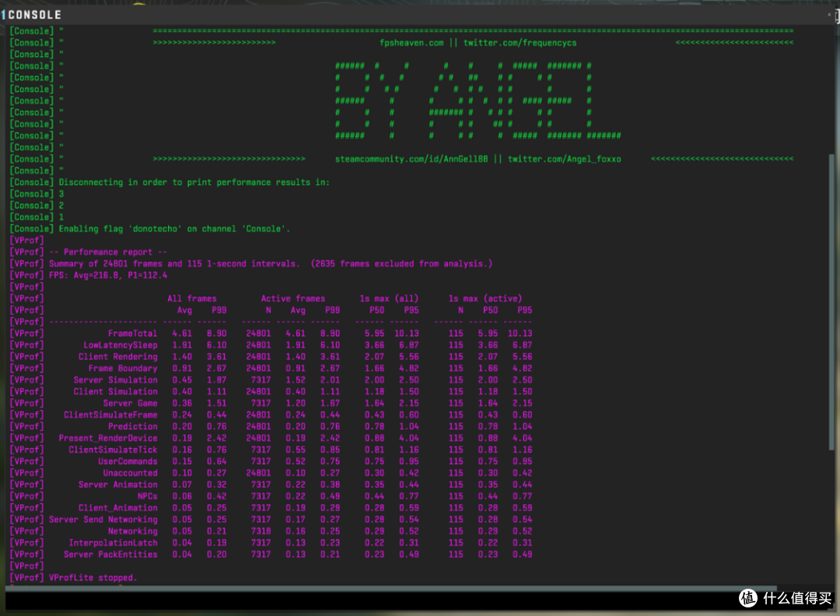The height and width of the screenshot is (616, 840).
Task: Click the Server Animation row label
Action: [118, 485]
